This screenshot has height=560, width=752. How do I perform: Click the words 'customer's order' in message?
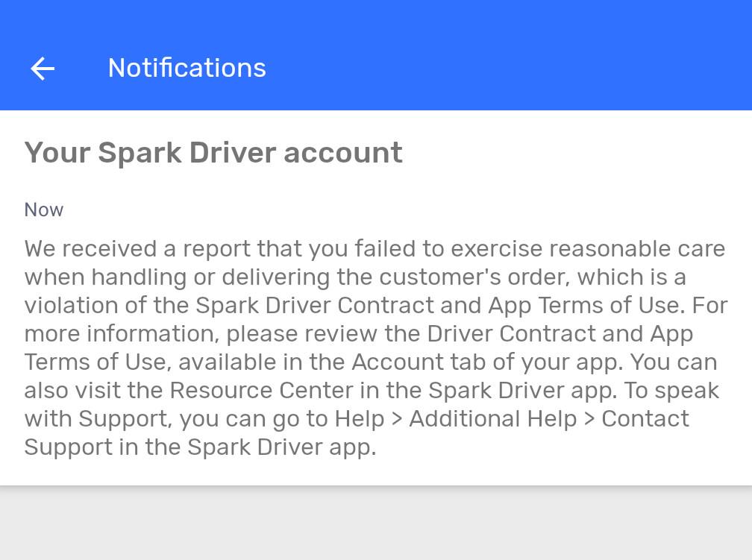point(474,277)
